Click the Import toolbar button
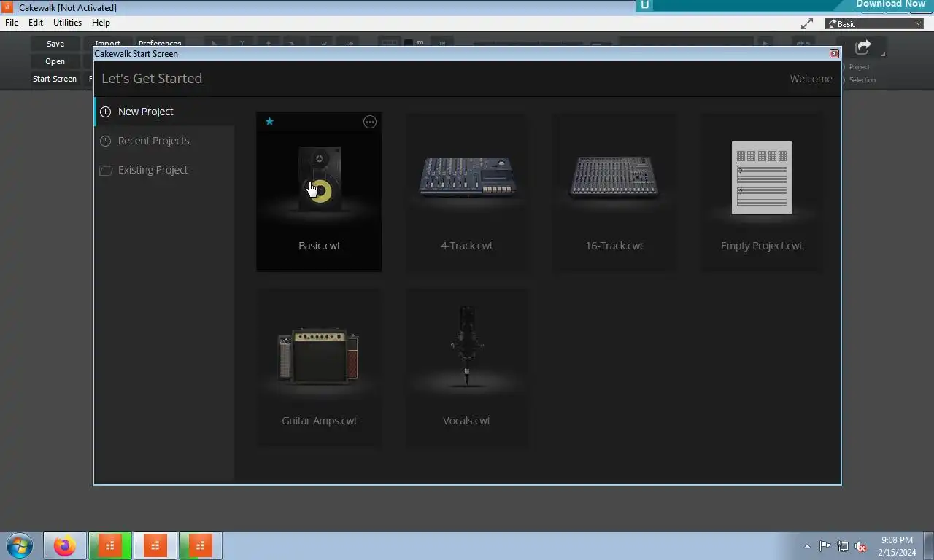Screen dimensions: 934x560 [107, 43]
